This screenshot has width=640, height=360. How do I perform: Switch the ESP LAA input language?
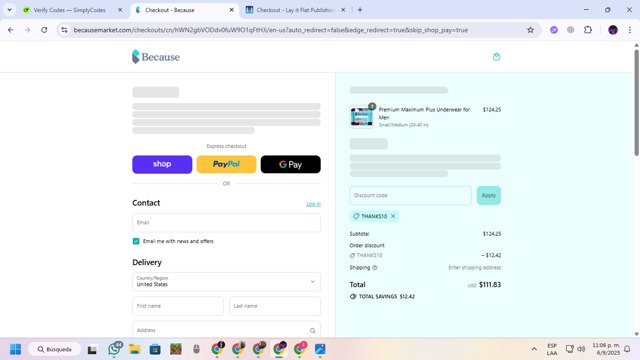[x=552, y=349]
